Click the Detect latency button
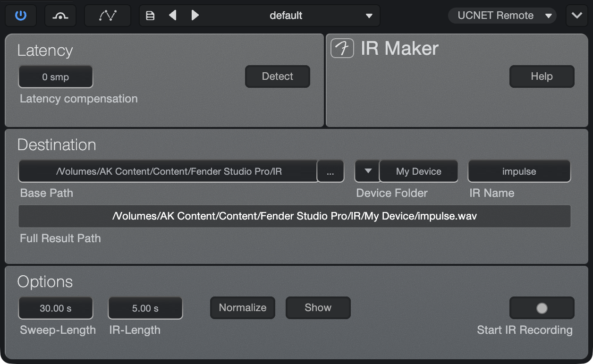 tap(278, 76)
